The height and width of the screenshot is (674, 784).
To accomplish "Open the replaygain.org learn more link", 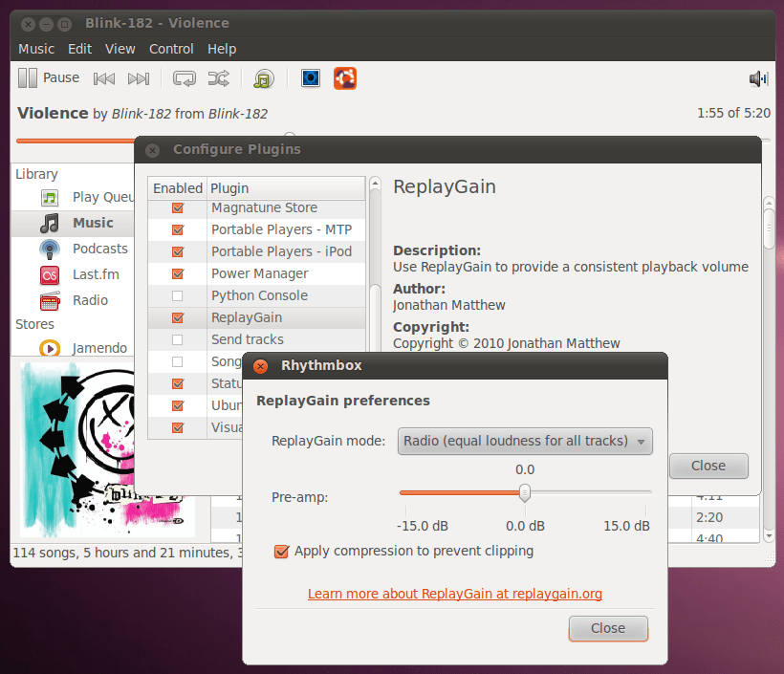I will click(x=454, y=594).
